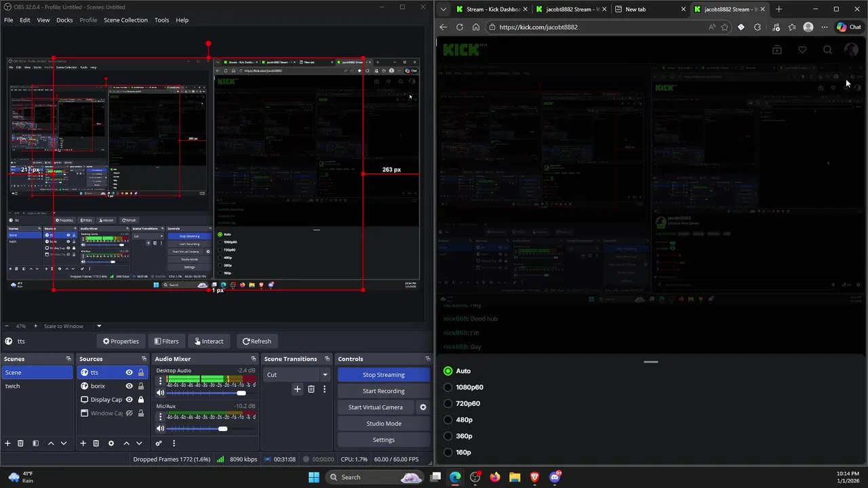The width and height of the screenshot is (868, 488).
Task: Open virtual camera settings gear
Action: pos(423,407)
